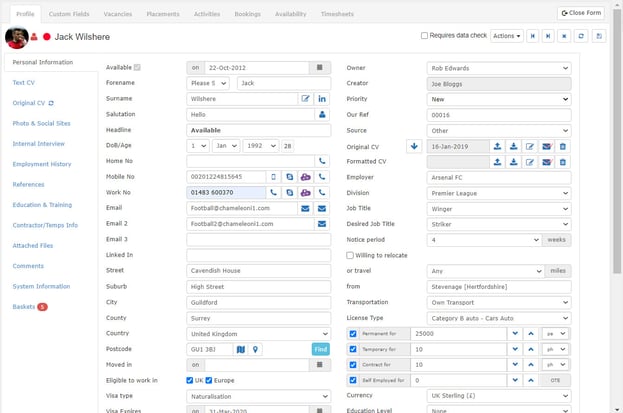The image size is (623, 413).
Task: Click the location pin icon beside Postcode
Action: click(255, 349)
